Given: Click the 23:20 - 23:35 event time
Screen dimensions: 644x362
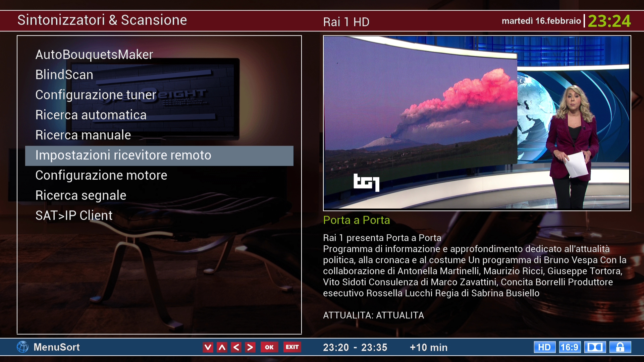Looking at the screenshot, I should pos(355,348).
